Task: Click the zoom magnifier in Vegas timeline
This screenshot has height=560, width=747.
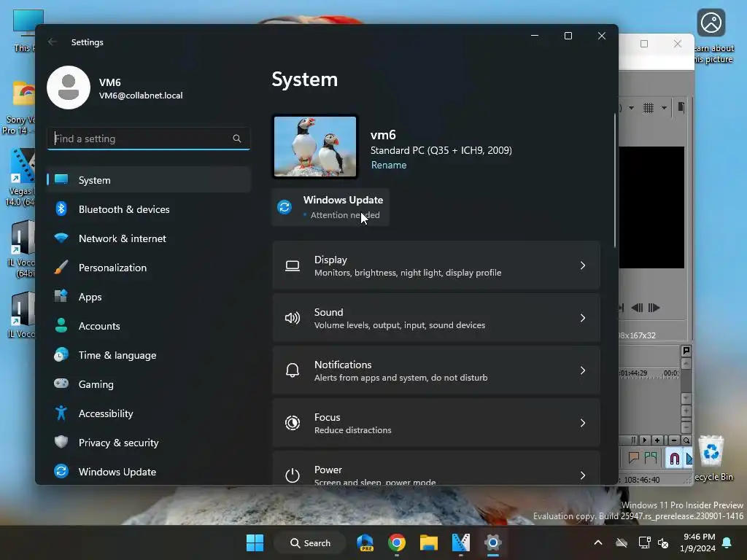Action: pyautogui.click(x=686, y=440)
